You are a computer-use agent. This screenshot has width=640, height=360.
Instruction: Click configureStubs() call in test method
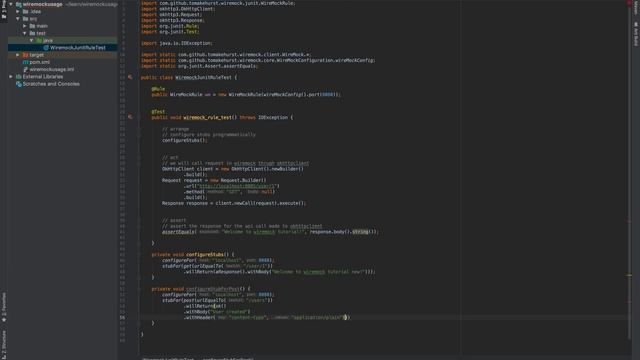(x=184, y=140)
